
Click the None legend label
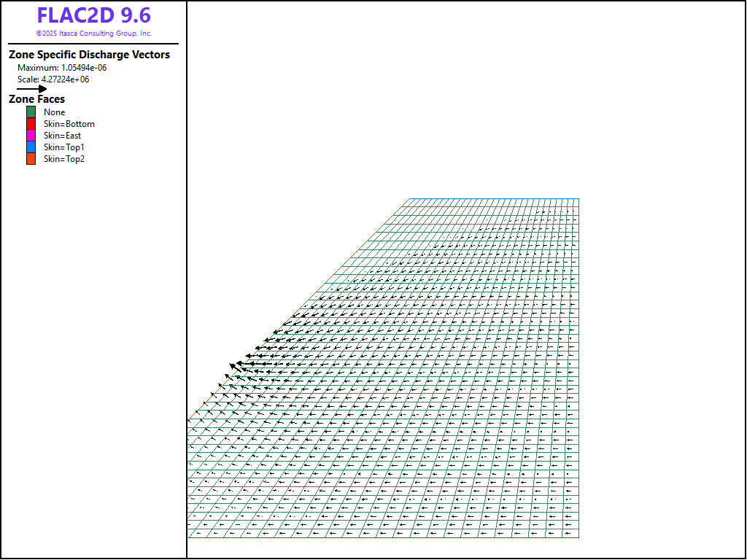pyautogui.click(x=55, y=112)
